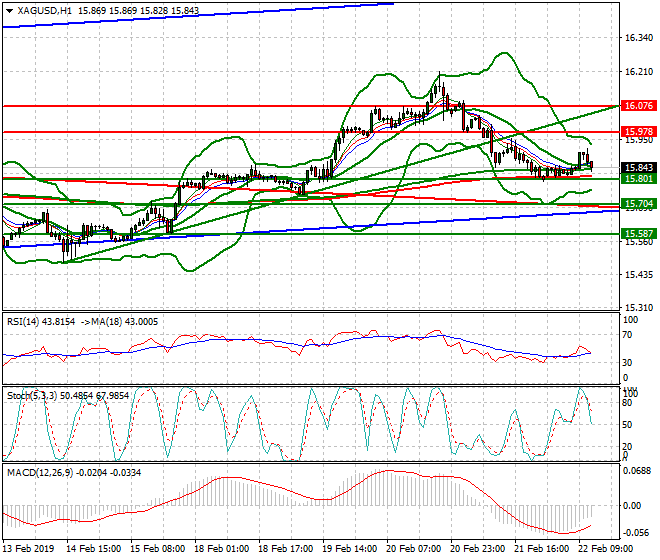Select the MACD scale value -0.056
The width and height of the screenshot is (660, 560).
(637, 533)
